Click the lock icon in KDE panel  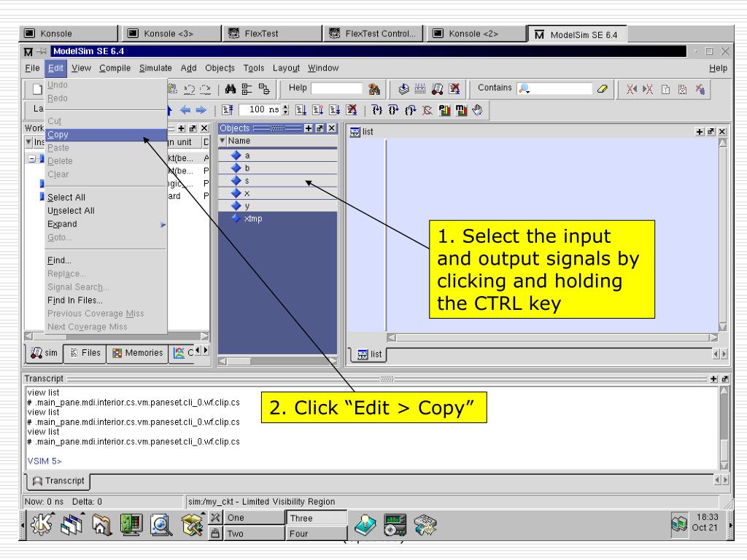[215, 533]
